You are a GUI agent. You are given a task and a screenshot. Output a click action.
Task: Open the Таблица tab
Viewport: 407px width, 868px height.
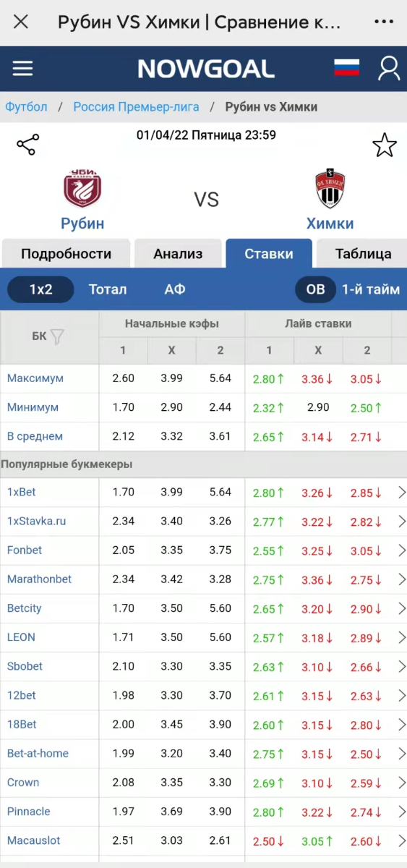tap(363, 254)
